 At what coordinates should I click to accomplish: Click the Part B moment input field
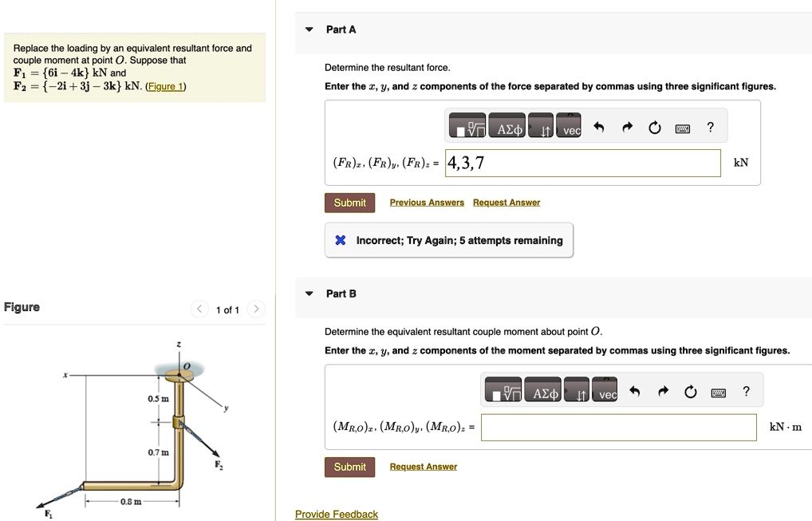[x=618, y=427]
